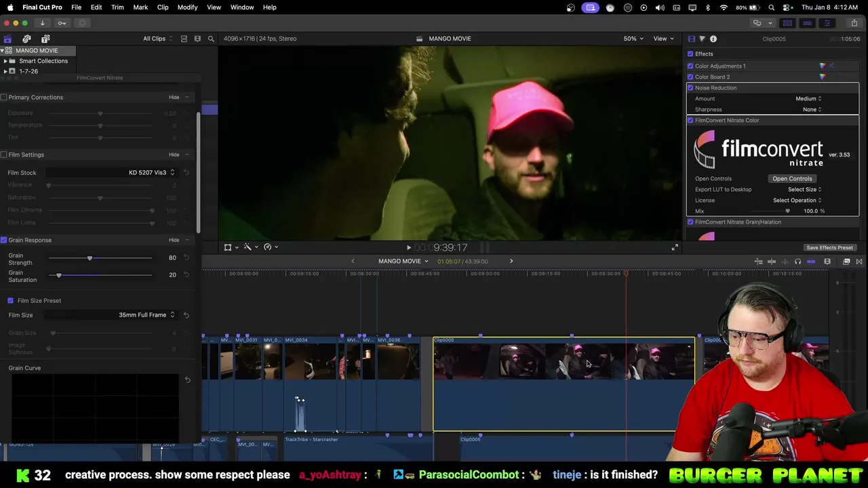This screenshot has width=868, height=488.
Task: Open the Keyword Editor key icon
Action: click(x=62, y=23)
